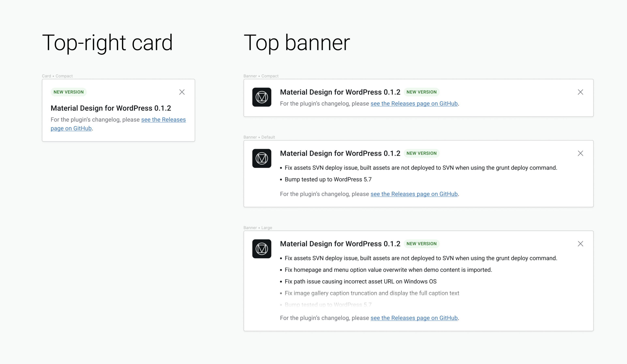
Task: Dismiss the Card Compact notification
Action: click(x=182, y=92)
